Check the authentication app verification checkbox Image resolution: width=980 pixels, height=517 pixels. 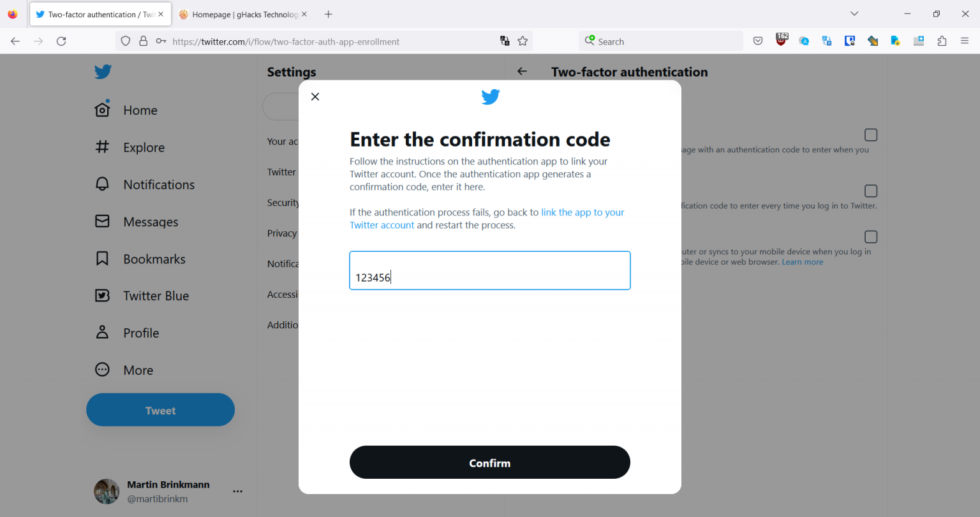coord(871,191)
